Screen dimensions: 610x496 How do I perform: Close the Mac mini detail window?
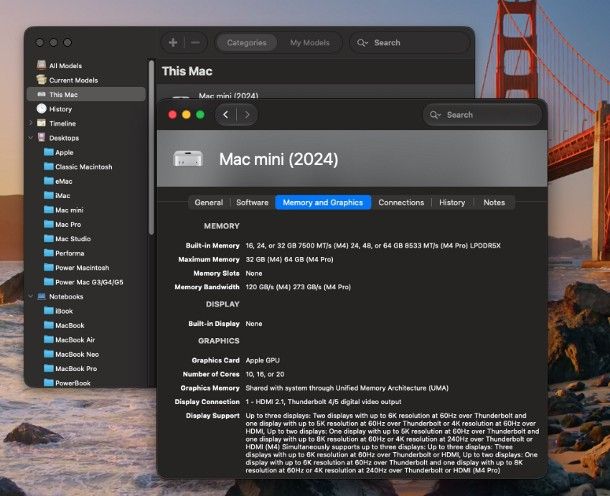point(172,115)
